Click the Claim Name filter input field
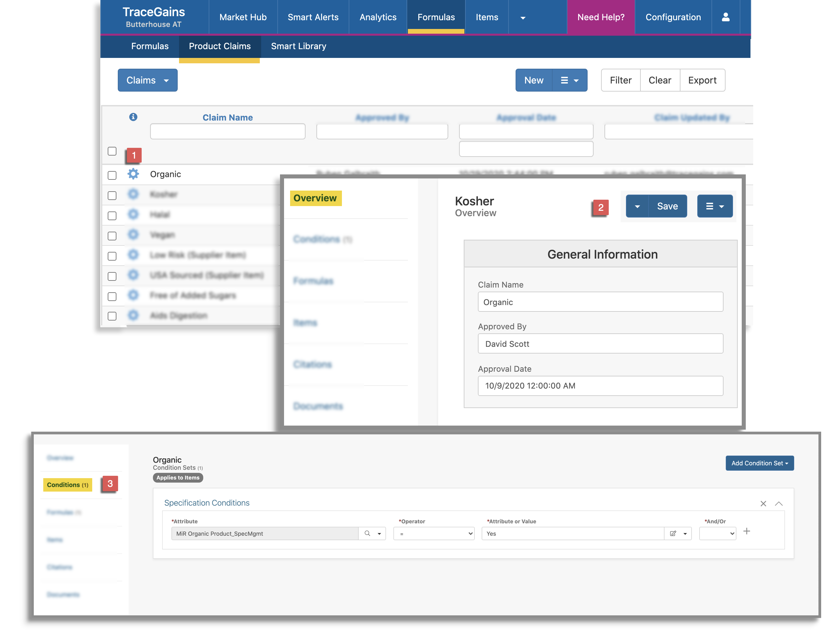 pos(227,131)
